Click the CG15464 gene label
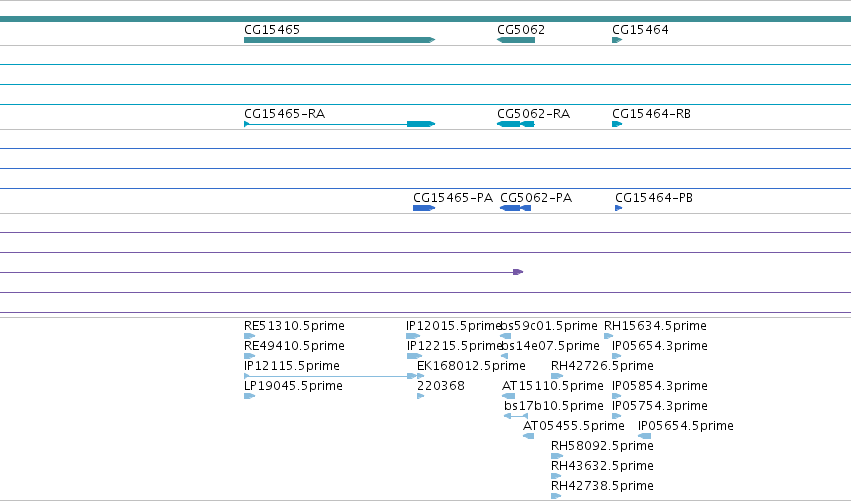The image size is (851, 501). tap(640, 30)
